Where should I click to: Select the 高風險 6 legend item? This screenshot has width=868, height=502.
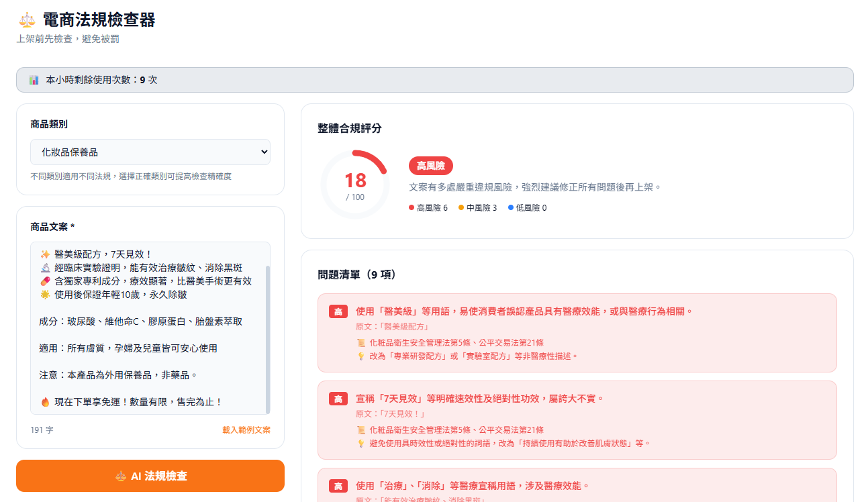click(x=428, y=208)
